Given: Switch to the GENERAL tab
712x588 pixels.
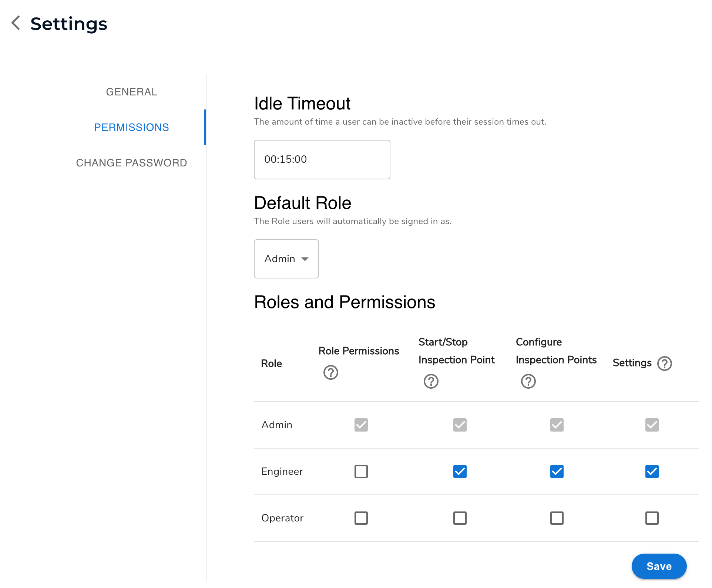Looking at the screenshot, I should tap(131, 91).
